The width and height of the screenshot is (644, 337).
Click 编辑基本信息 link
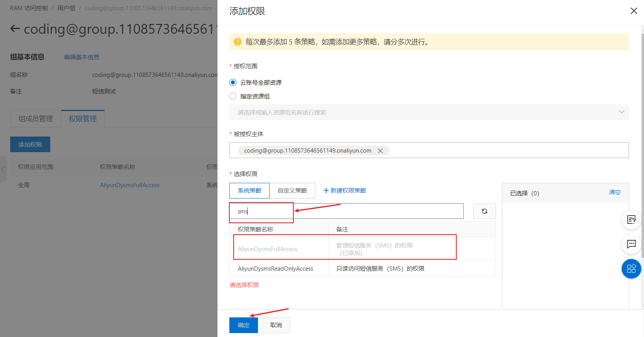pos(82,57)
